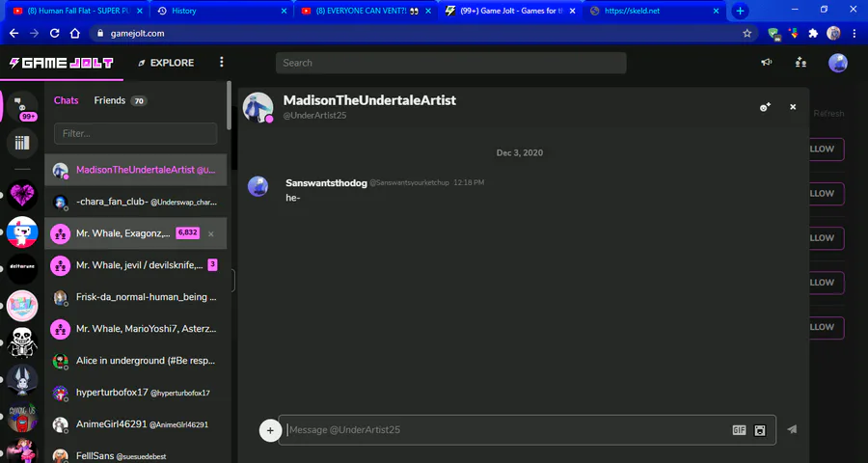Click the 12:18 PM message timestamp

tap(469, 182)
